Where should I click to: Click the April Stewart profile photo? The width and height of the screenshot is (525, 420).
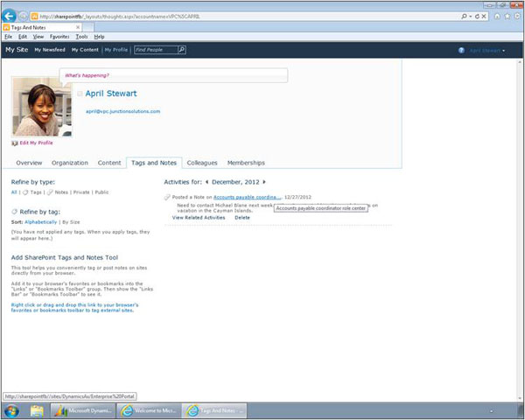tap(41, 107)
